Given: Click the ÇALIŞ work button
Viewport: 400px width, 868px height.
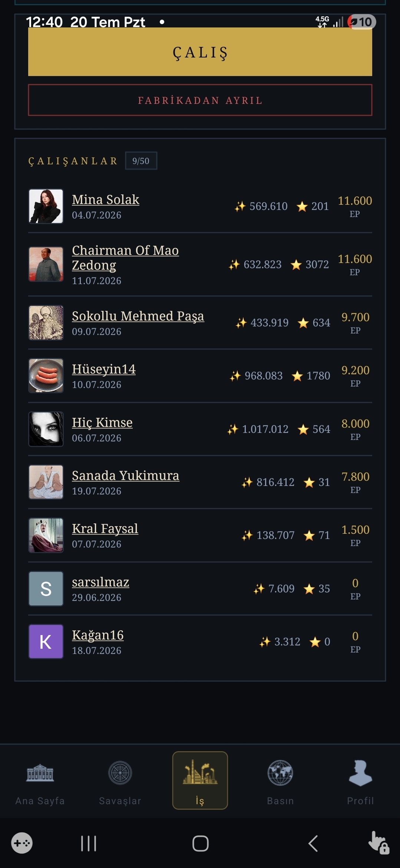Looking at the screenshot, I should [x=200, y=52].
